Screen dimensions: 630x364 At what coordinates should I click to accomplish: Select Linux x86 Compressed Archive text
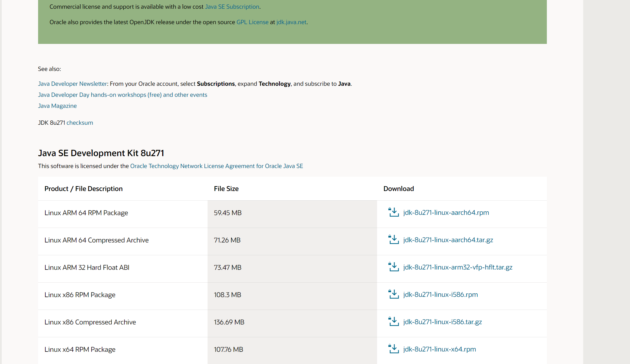click(x=90, y=322)
